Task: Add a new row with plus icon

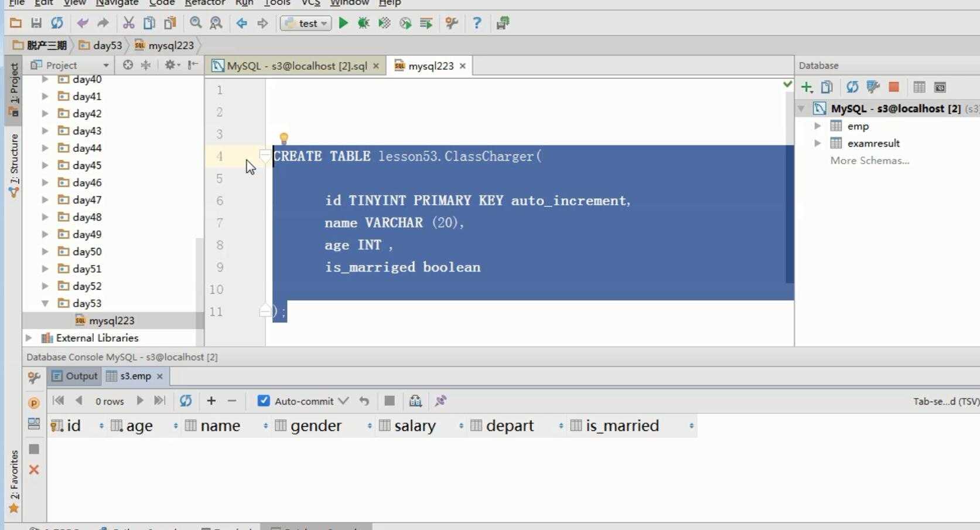Action: coord(211,400)
